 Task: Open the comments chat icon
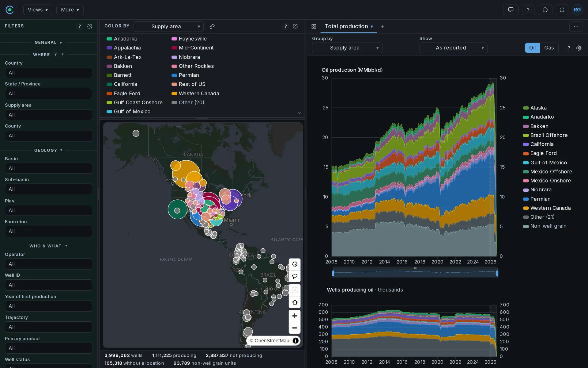511,10
